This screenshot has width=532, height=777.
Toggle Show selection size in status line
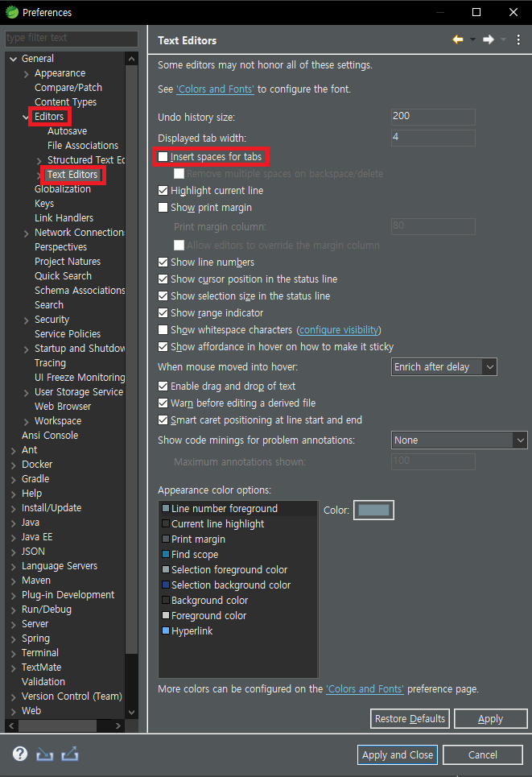point(163,296)
